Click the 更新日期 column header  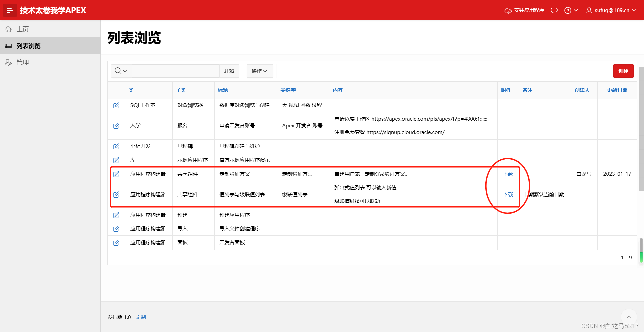pos(617,90)
